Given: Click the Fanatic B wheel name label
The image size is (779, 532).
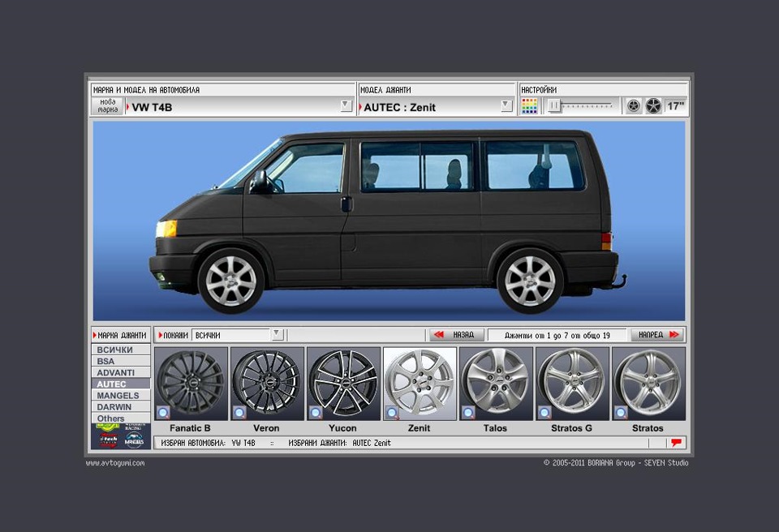Looking at the screenshot, I should [190, 428].
